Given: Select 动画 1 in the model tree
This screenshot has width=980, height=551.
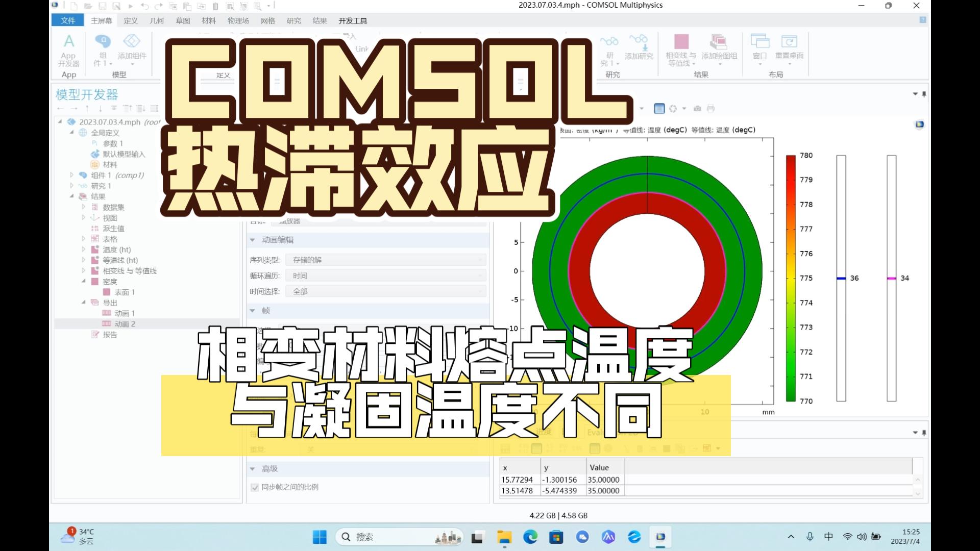Looking at the screenshot, I should click(x=125, y=313).
